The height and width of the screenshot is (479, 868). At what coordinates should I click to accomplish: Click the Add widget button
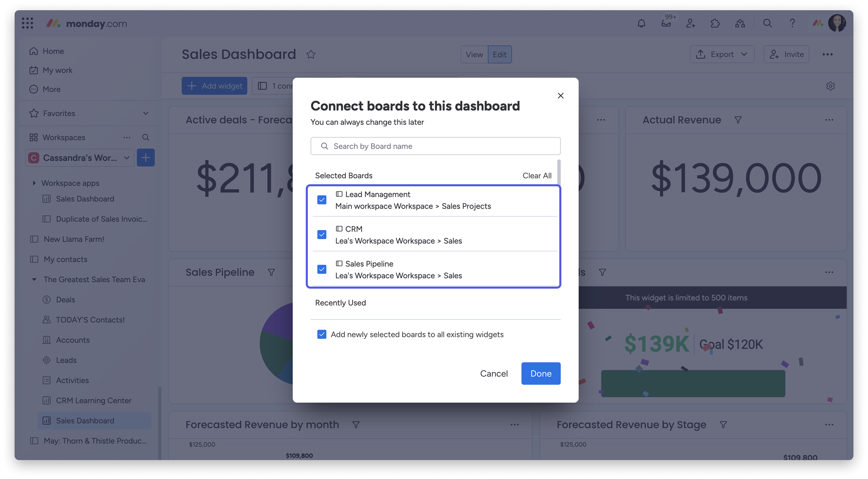(x=214, y=86)
